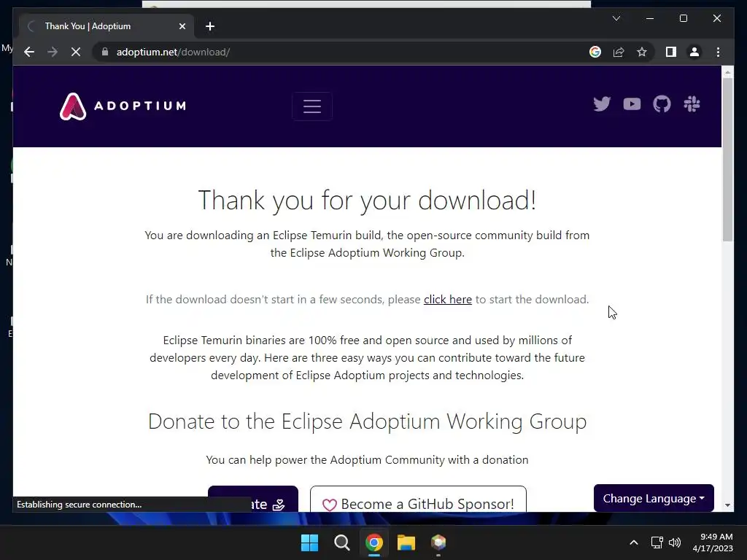
Task: Close the Thank You | Adoptium tab
Action: 182,26
